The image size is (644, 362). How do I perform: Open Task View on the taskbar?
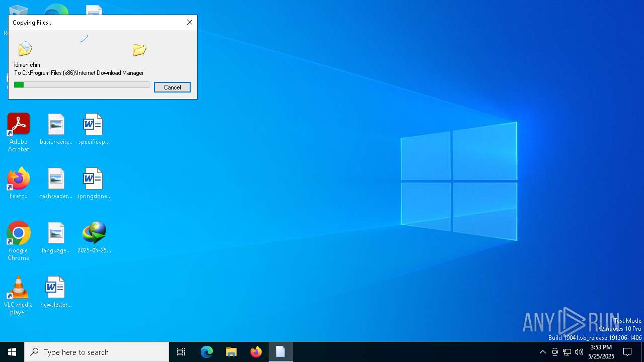click(181, 352)
